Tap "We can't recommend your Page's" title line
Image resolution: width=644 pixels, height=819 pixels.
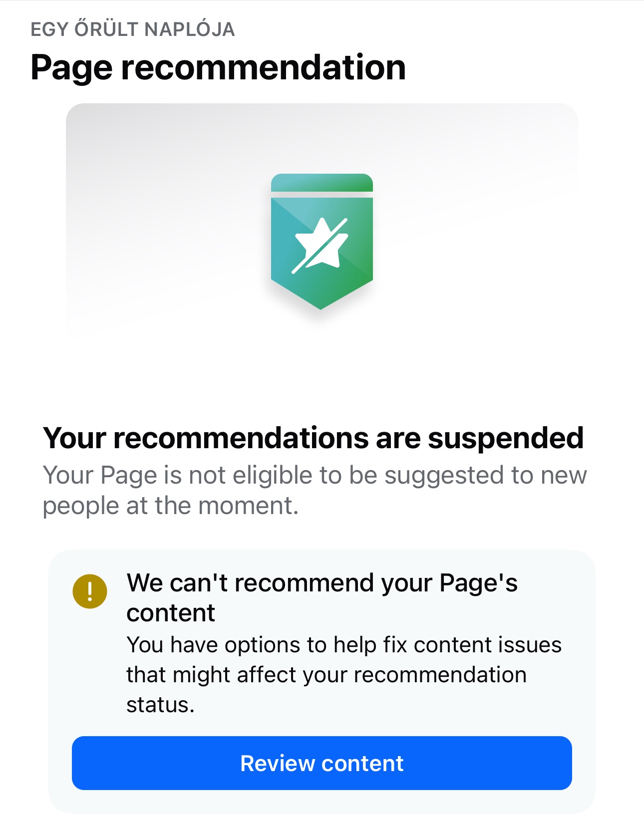322,583
